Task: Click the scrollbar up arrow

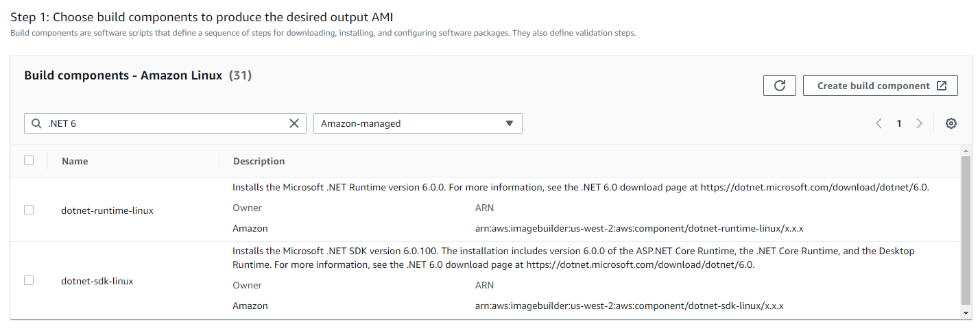Action: pyautogui.click(x=966, y=150)
